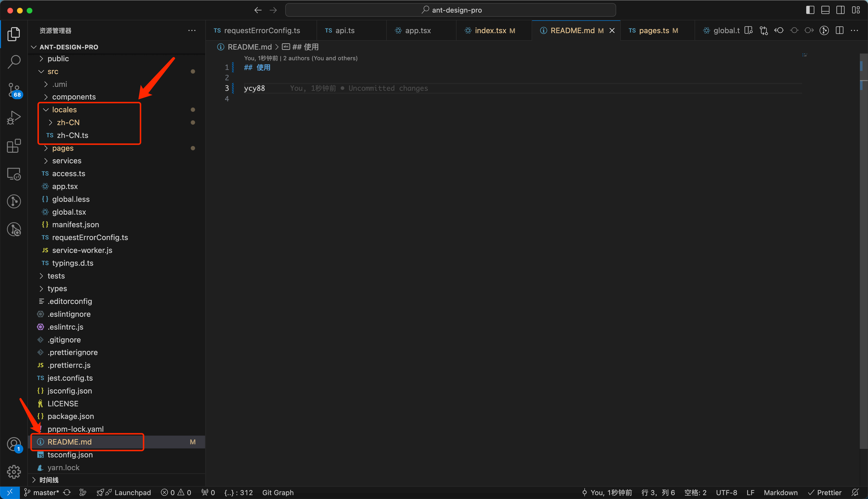Image resolution: width=868 pixels, height=499 pixels.
Task: Switch to the requestErrorConfig.ts tab
Action: point(262,30)
